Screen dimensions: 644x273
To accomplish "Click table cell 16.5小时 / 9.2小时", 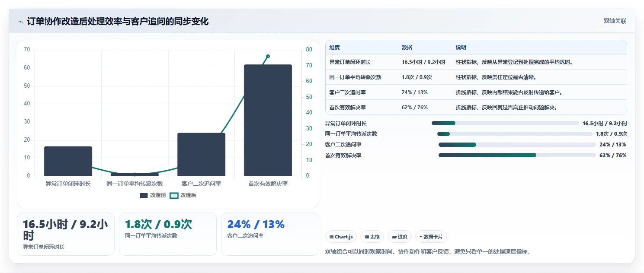I will click(x=423, y=62).
